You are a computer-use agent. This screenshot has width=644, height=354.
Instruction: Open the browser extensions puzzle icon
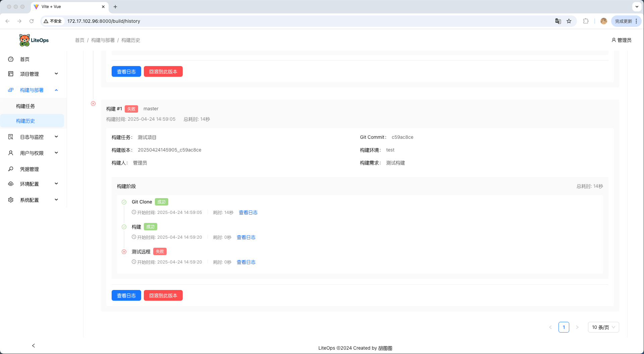click(586, 21)
